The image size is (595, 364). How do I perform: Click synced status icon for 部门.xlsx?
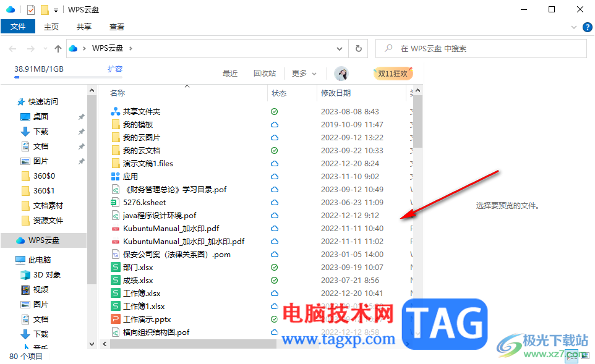(x=275, y=268)
